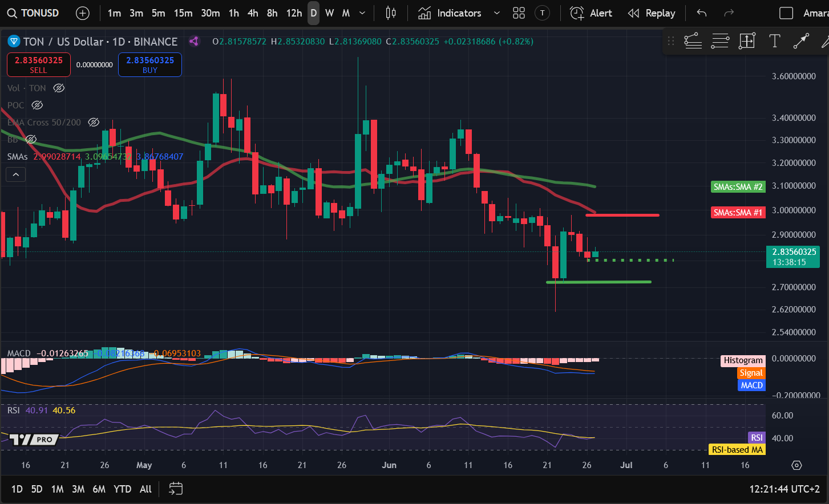Switch chart to 12h interval
Viewport: 829px width, 504px height.
coord(294,13)
